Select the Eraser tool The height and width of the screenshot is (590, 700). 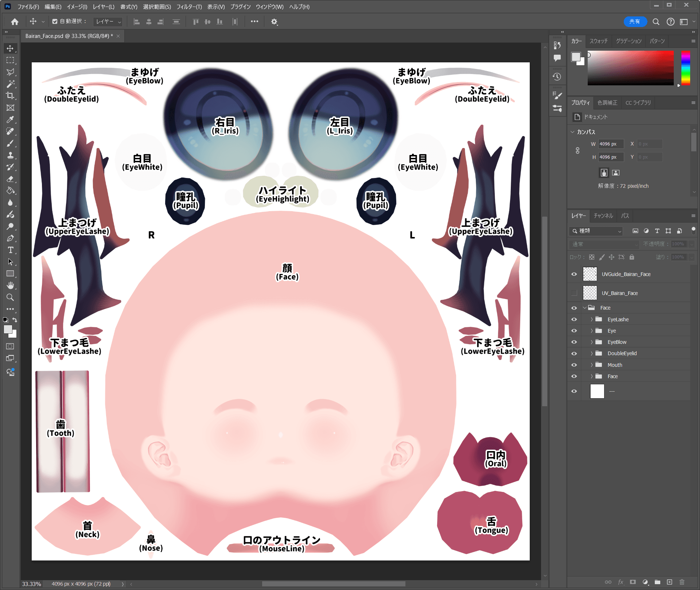coord(10,179)
